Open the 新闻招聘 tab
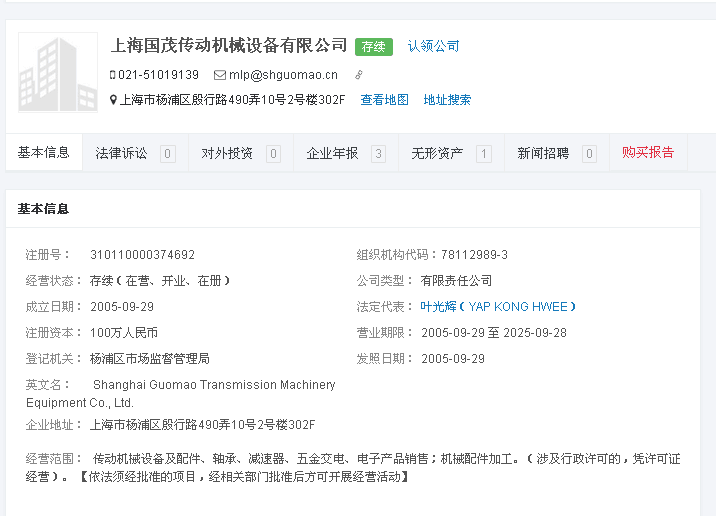This screenshot has height=516, width=716. pos(543,153)
